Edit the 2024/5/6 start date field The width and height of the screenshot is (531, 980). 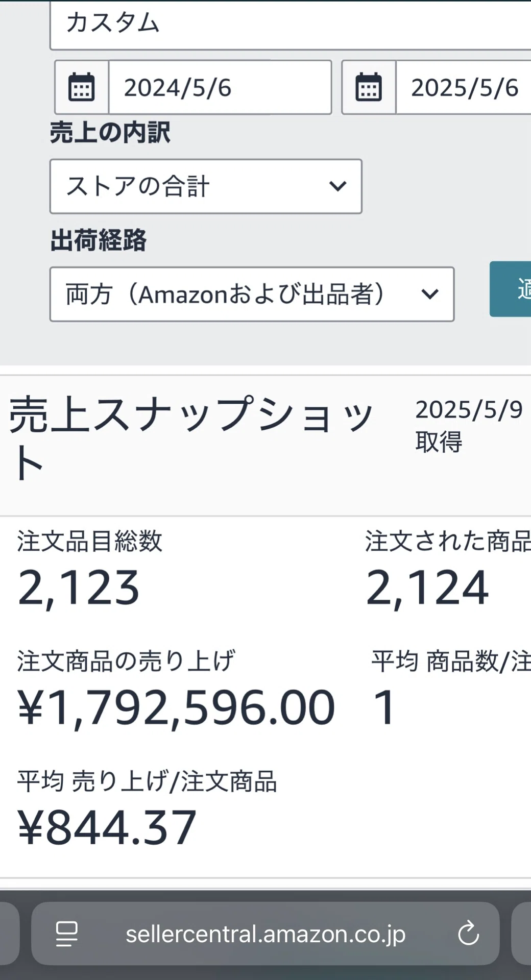[220, 87]
